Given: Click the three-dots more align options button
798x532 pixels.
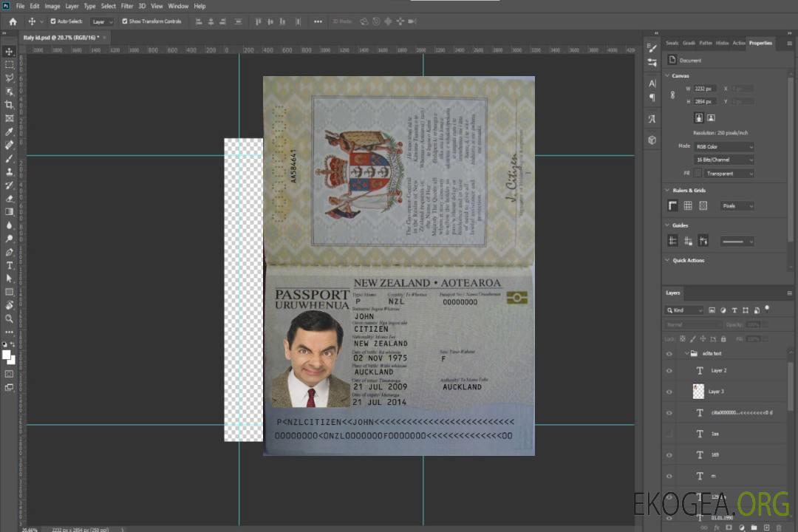Looking at the screenshot, I should pos(318,21).
